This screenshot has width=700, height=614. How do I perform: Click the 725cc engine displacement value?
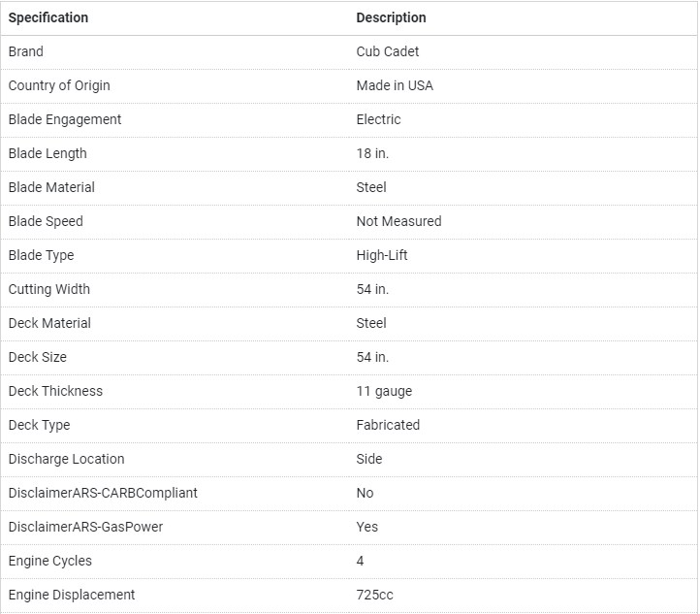coord(375,595)
